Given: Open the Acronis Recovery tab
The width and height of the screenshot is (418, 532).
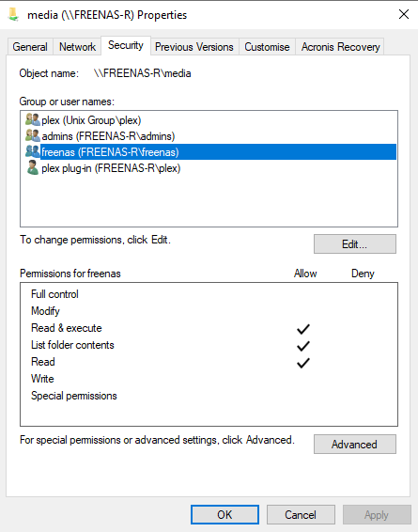Looking at the screenshot, I should (340, 47).
